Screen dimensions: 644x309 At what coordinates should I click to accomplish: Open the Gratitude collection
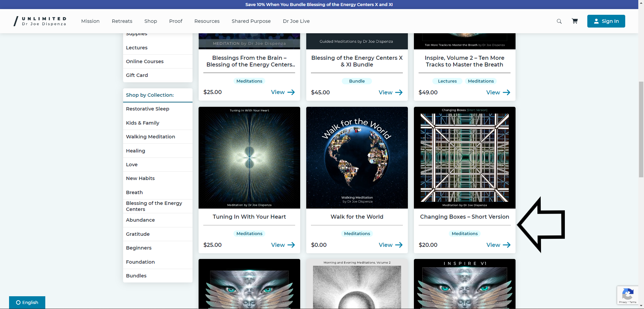158,234
